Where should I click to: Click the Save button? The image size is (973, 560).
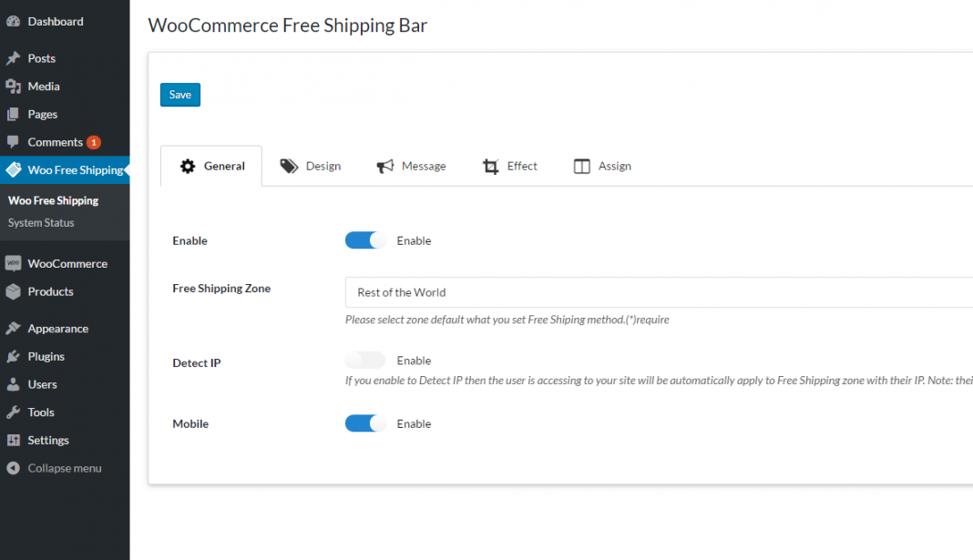[179, 94]
